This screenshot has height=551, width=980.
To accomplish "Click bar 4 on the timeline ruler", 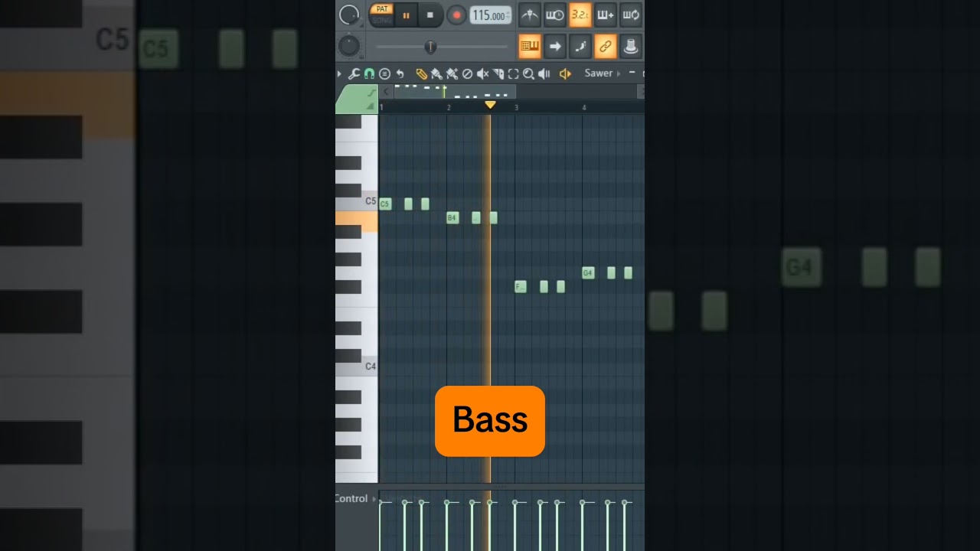I will click(584, 107).
